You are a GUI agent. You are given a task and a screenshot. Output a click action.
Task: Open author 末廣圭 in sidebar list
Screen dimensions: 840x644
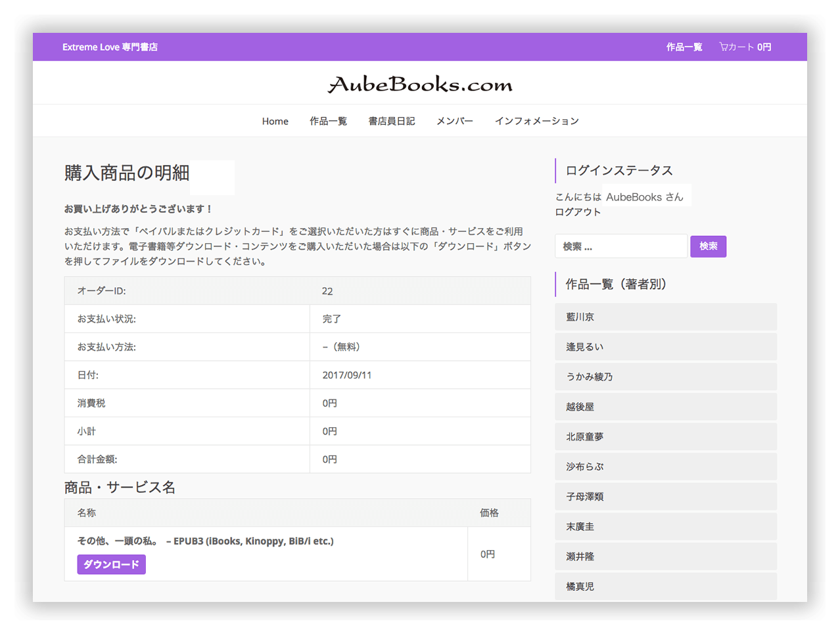[x=666, y=526]
